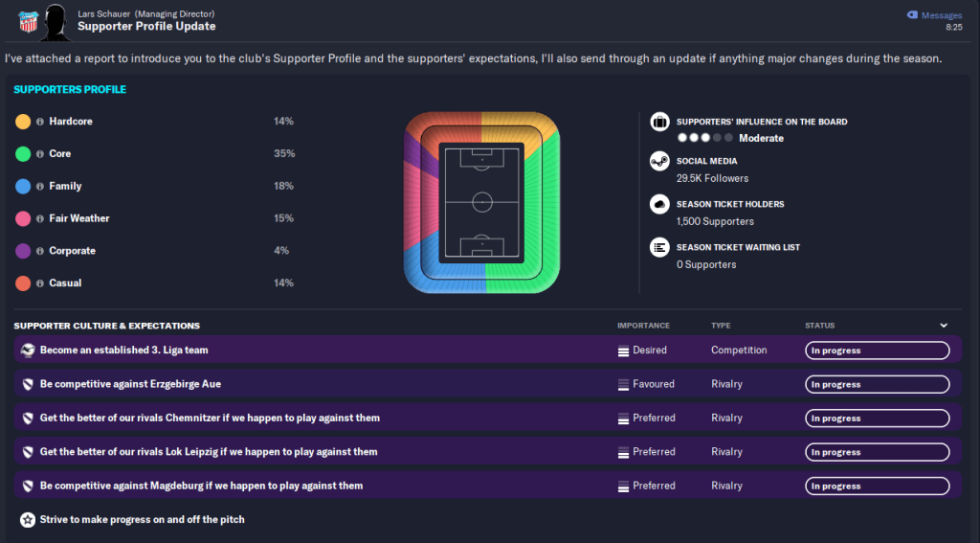This screenshot has height=543, width=980.
Task: Open the 3. Liga status In progress box
Action: point(877,351)
